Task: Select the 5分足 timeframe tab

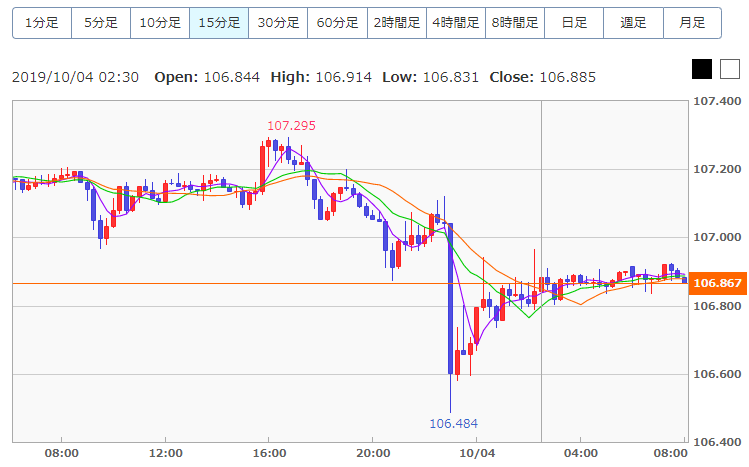Action: 101,22
